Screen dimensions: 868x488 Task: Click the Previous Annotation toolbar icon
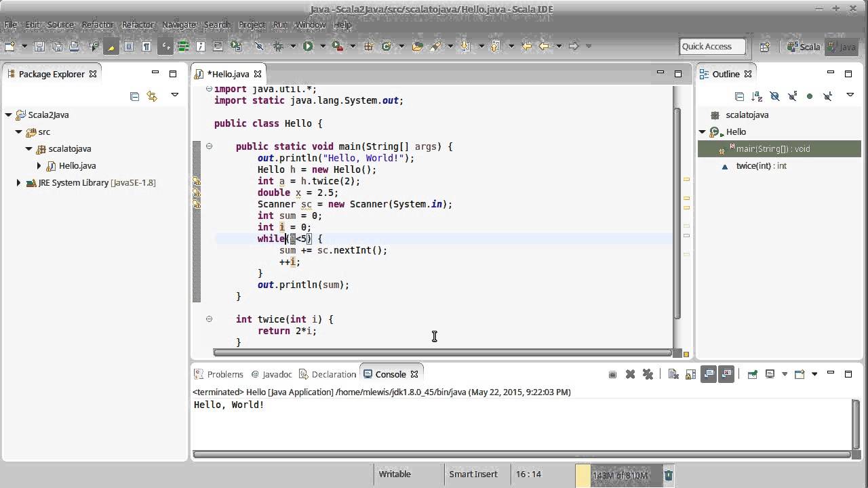pos(496,46)
